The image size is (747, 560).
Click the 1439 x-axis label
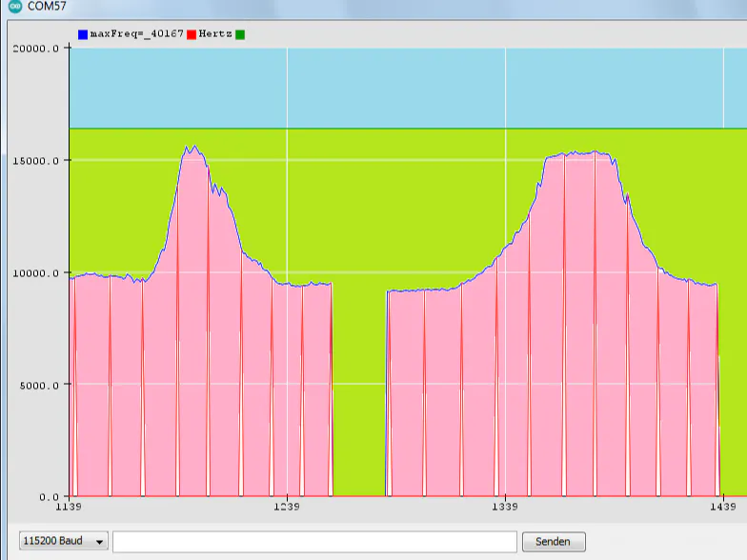coord(723,507)
